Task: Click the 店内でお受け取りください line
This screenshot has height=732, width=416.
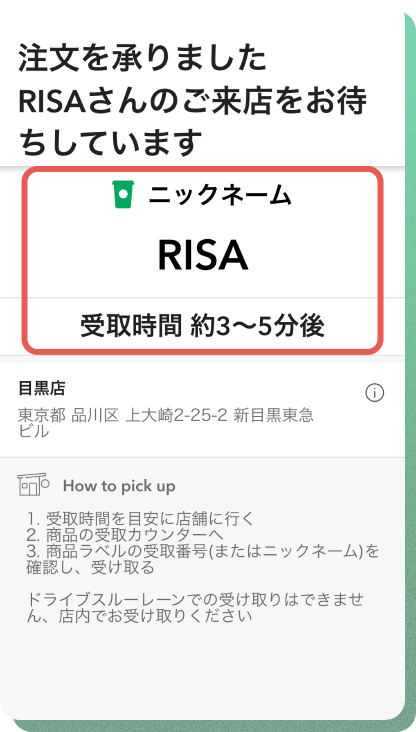Action: tap(139, 616)
